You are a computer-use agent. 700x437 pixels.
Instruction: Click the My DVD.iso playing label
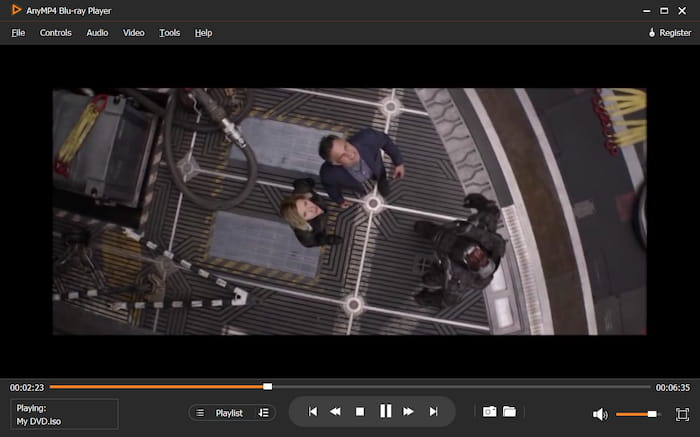click(x=39, y=421)
